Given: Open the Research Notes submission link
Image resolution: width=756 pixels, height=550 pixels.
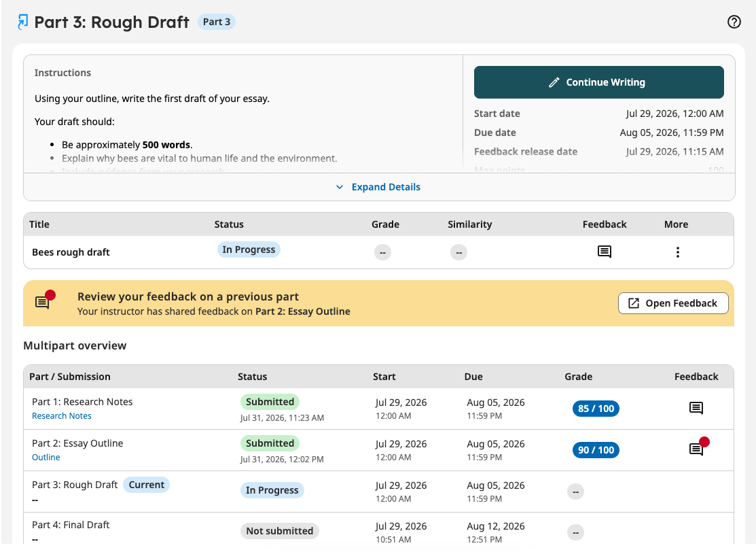Looking at the screenshot, I should (62, 416).
